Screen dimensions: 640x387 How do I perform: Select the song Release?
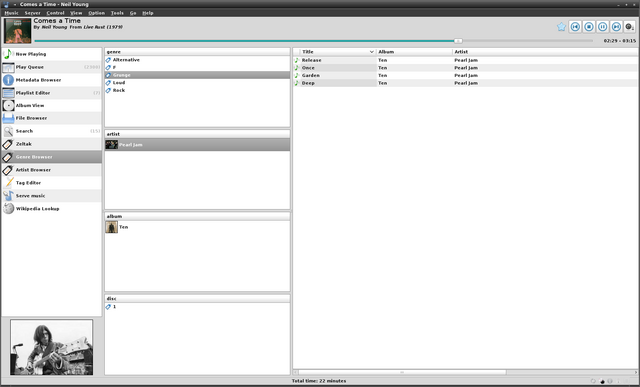[465, 60]
